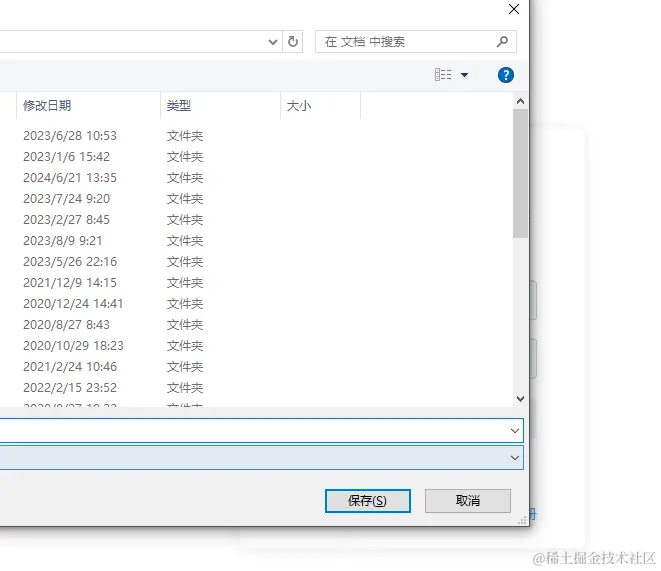Screen dimensions: 661x571
Task: Select the folder dated 2024/6/21 13:35
Action: (70, 178)
